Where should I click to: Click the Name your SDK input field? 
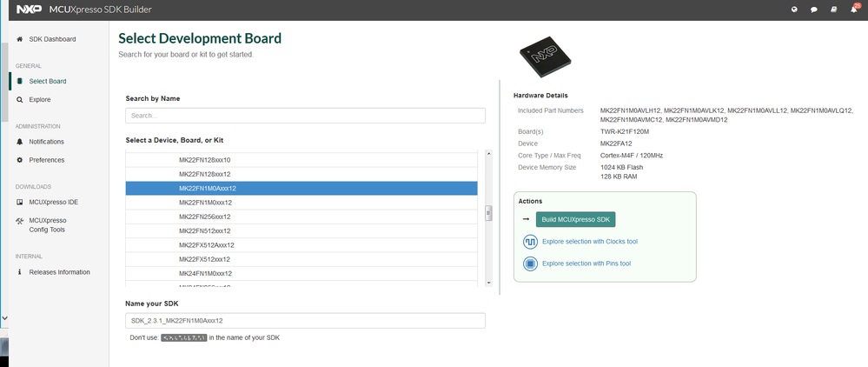(x=306, y=320)
